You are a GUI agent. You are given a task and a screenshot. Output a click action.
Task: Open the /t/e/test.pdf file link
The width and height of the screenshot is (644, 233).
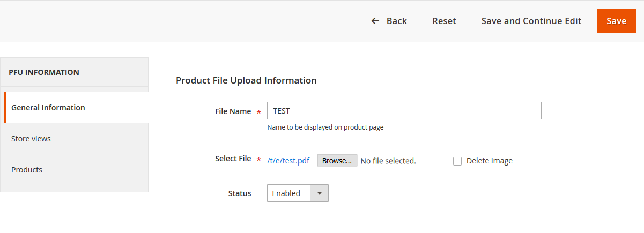point(288,161)
